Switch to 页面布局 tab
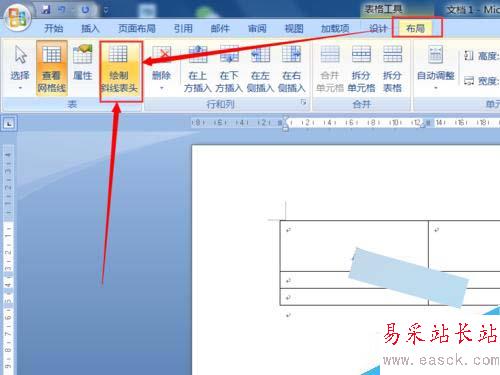The image size is (500, 375). click(137, 28)
